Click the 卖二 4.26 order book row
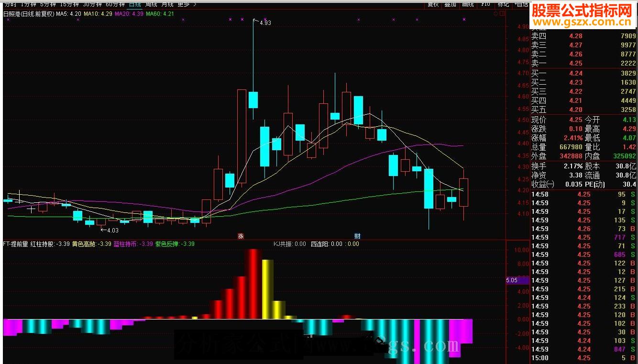 tap(583, 54)
